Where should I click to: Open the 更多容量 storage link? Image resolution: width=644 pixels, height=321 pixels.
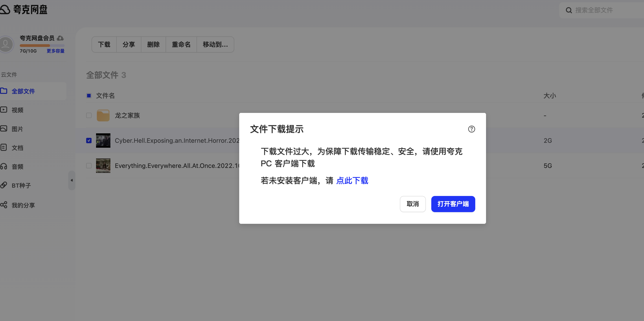click(x=55, y=51)
